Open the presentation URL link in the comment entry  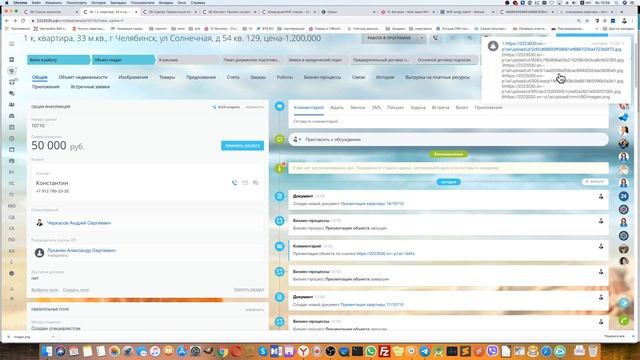point(385,253)
